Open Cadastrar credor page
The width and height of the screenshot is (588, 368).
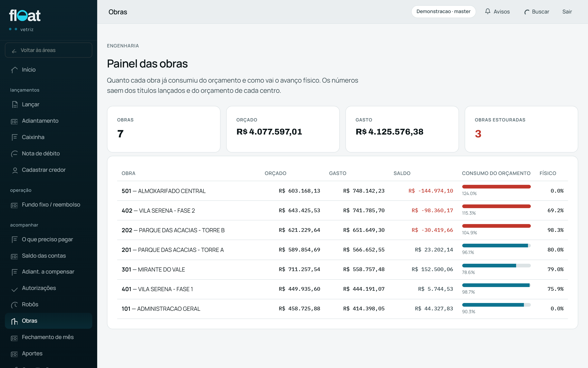[x=49, y=170]
